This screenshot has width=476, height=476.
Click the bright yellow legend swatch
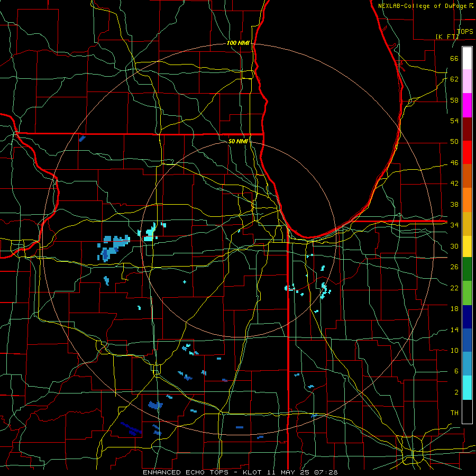(x=467, y=246)
